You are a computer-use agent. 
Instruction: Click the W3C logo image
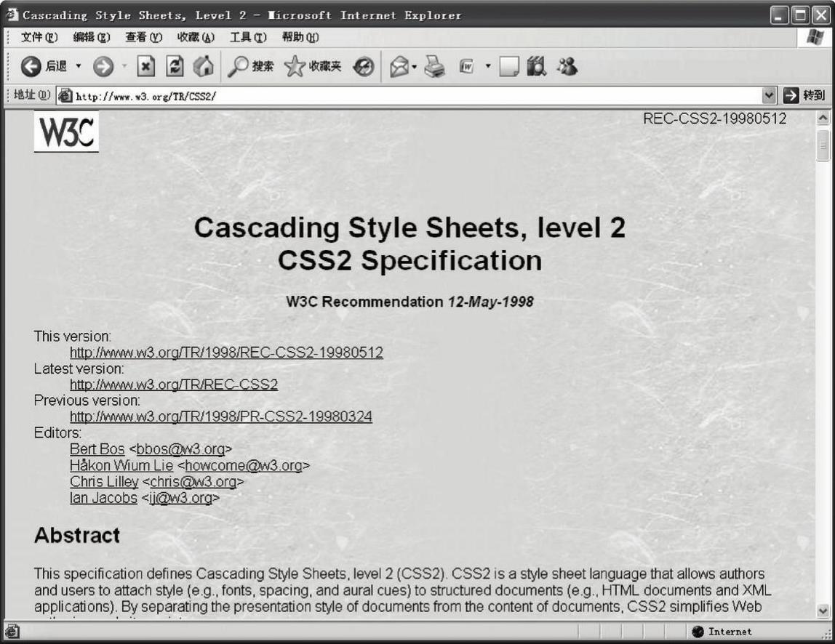[x=67, y=132]
